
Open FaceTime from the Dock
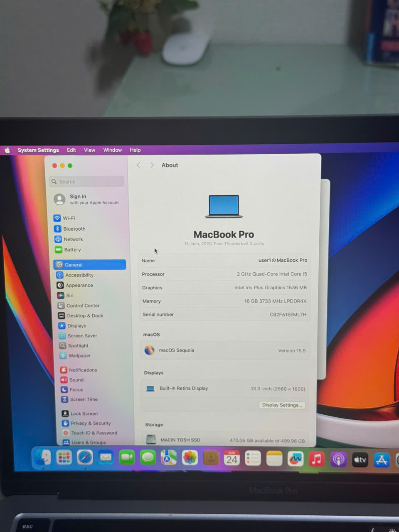click(127, 458)
